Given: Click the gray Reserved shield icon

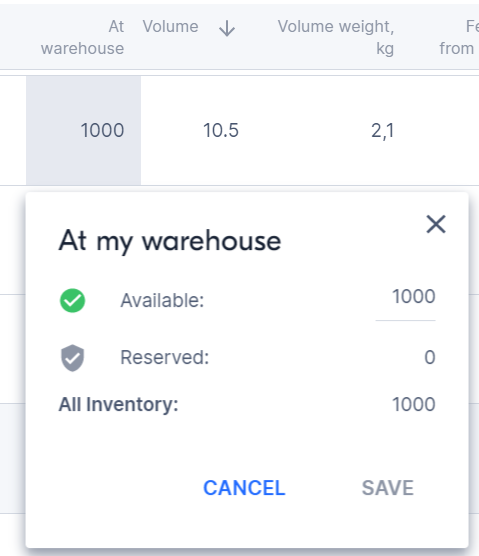Looking at the screenshot, I should [72, 357].
